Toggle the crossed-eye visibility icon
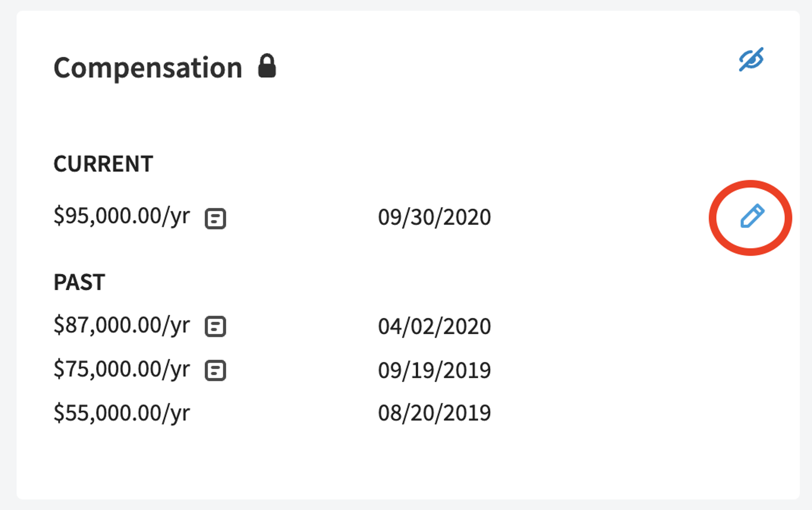Viewport: 812px width, 510px height. coord(751,59)
